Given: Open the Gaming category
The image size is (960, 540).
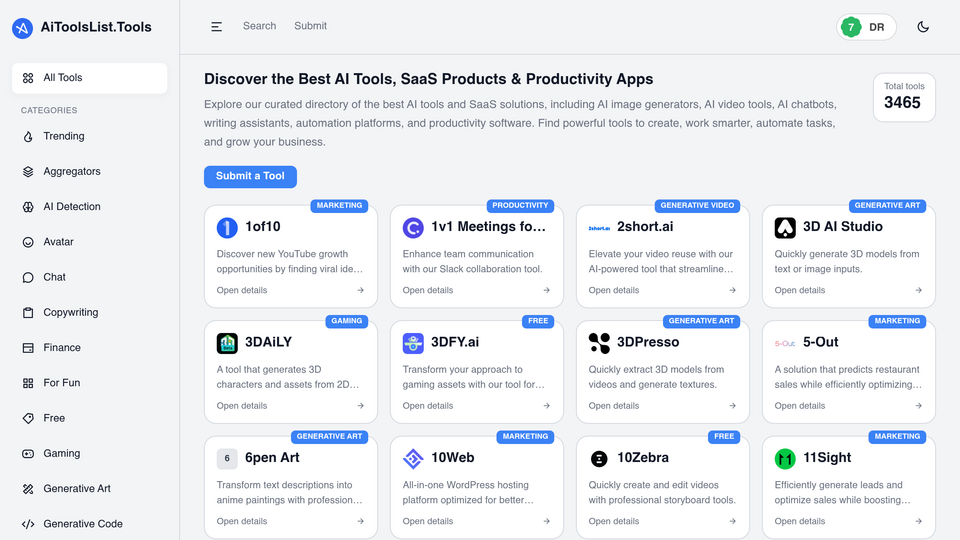Looking at the screenshot, I should coord(89,453).
